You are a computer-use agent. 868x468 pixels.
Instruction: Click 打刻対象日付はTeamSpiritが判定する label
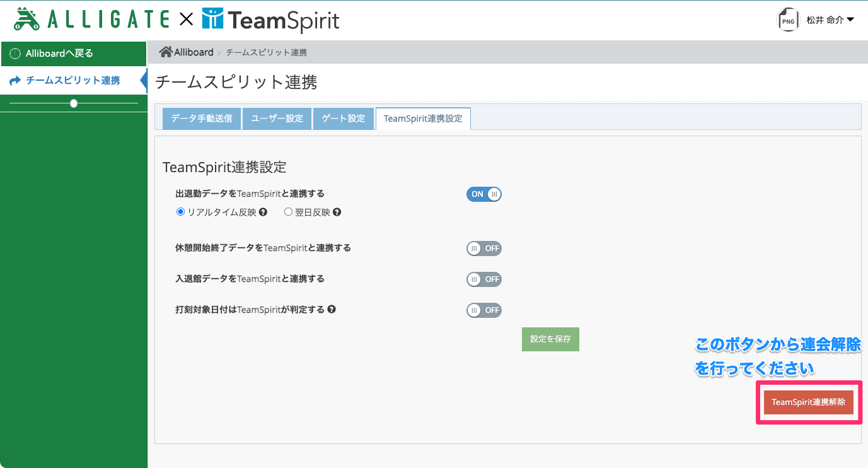click(250, 310)
